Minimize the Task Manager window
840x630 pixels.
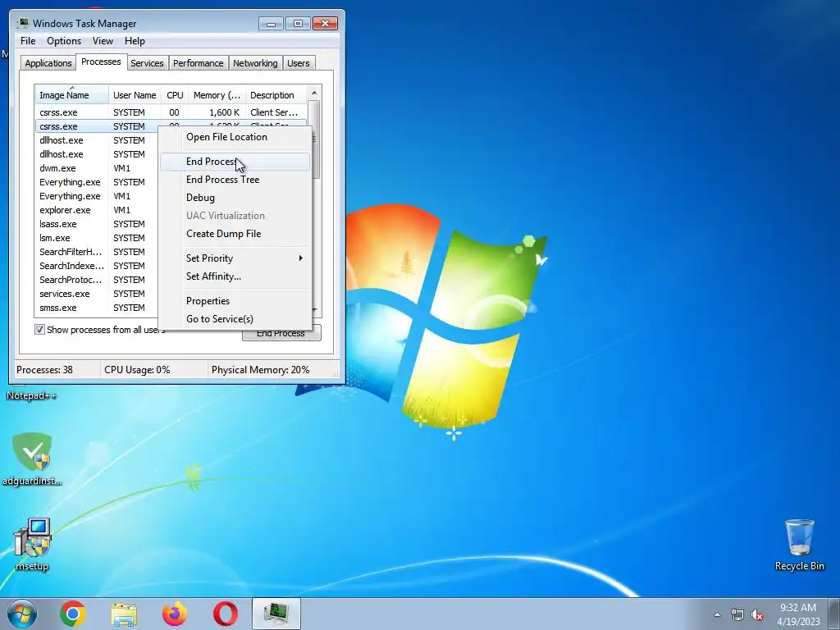[271, 24]
